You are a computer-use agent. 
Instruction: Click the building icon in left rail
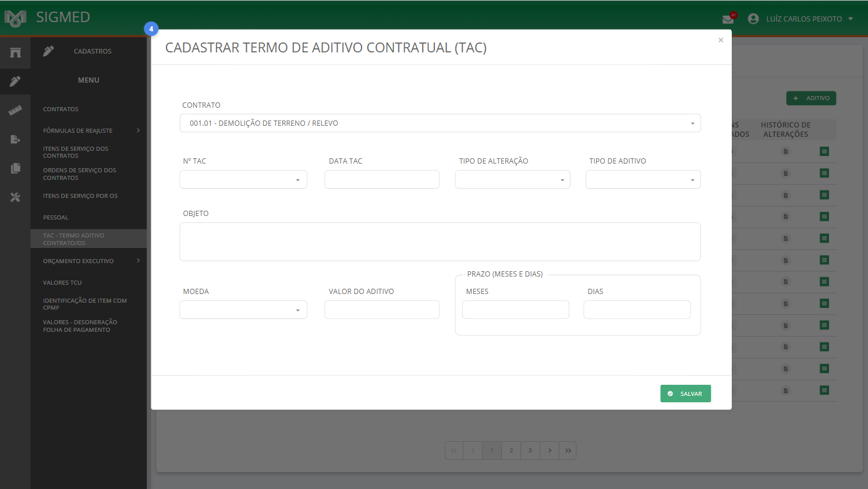pos(15,52)
